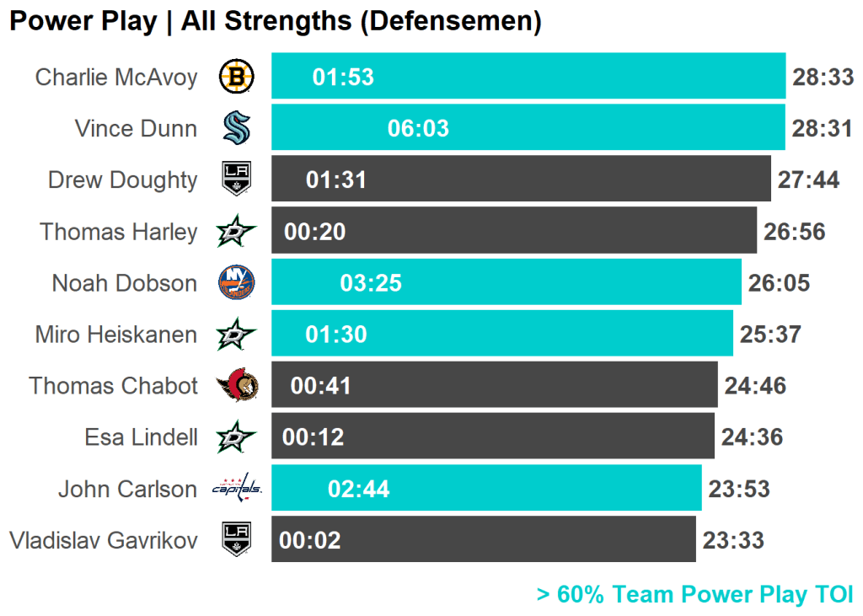Click the Dallas Stars logo beside Thomas Harley
Viewport: 863px width, 616px height.
(x=237, y=232)
